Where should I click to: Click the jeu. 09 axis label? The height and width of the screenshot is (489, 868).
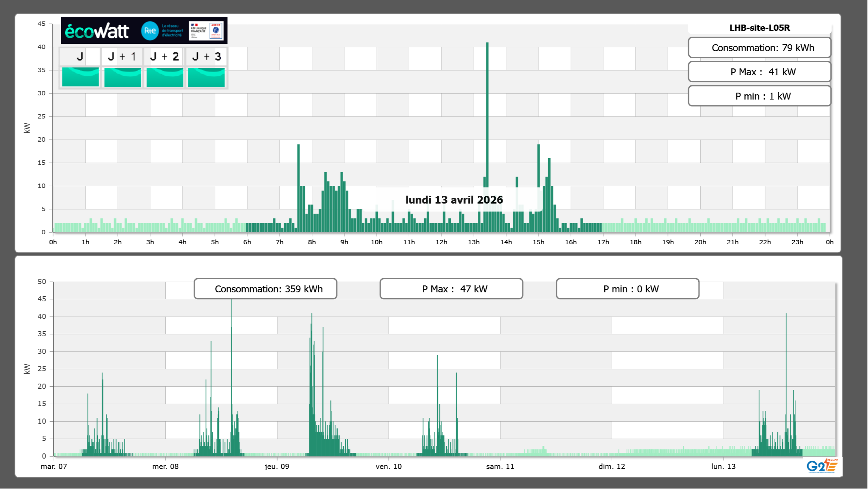[x=277, y=466]
